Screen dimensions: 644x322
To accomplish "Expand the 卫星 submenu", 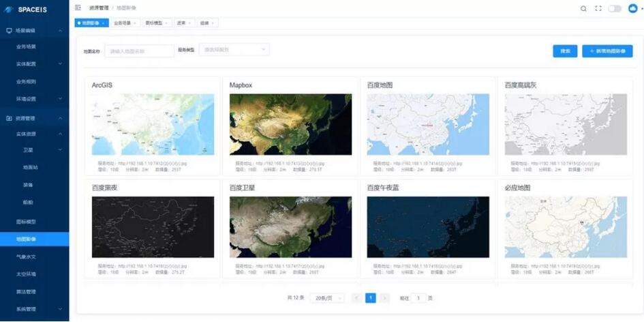I will pos(60,149).
